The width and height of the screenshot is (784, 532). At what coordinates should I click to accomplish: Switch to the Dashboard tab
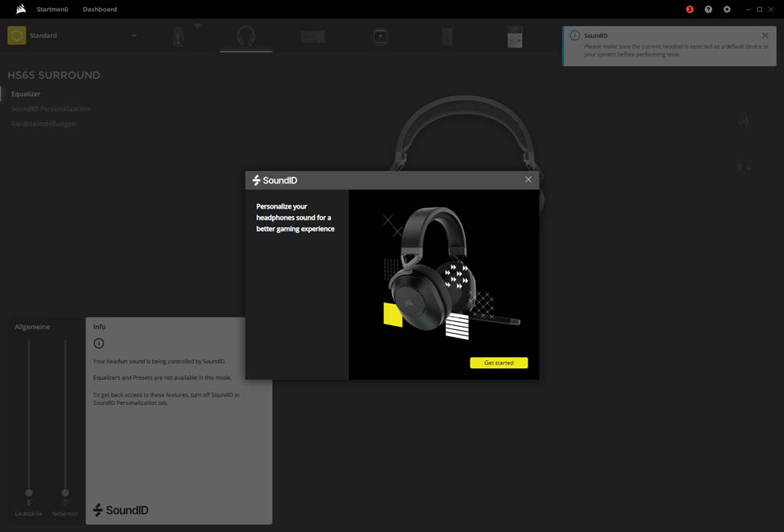pos(100,9)
